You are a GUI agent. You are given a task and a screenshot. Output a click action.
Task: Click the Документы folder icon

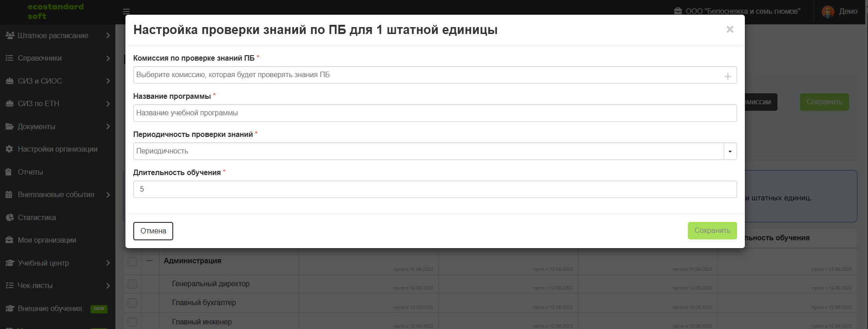10,126
